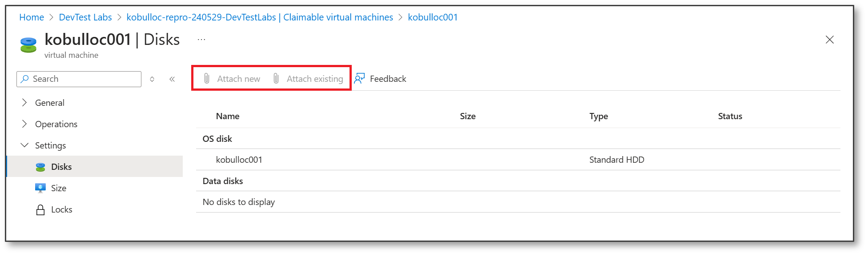Click the filter icon beside the search box

tap(152, 79)
